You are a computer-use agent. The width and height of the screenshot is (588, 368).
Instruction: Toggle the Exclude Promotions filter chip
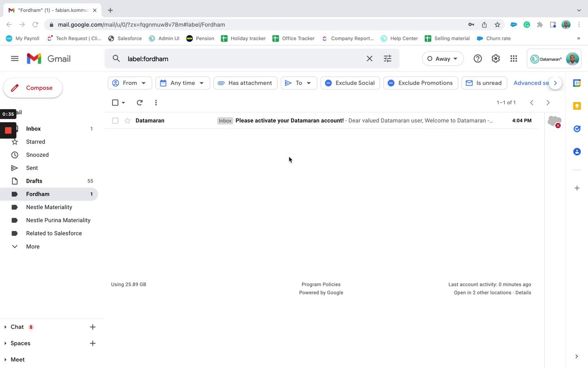click(x=420, y=83)
